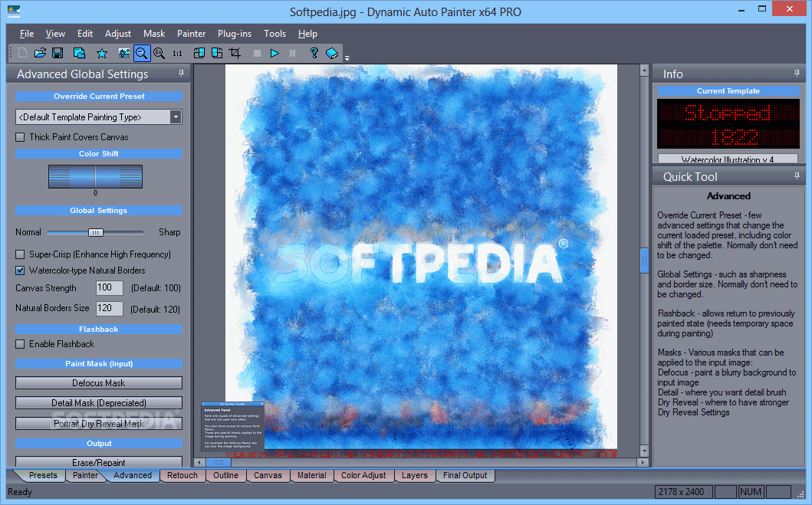Pause painting with the pause icon

[293, 53]
